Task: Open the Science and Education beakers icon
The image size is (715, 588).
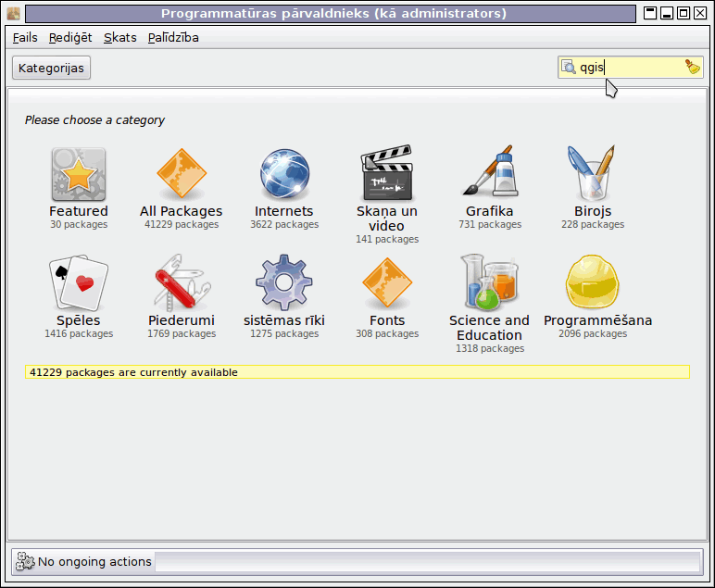Action: (x=490, y=282)
